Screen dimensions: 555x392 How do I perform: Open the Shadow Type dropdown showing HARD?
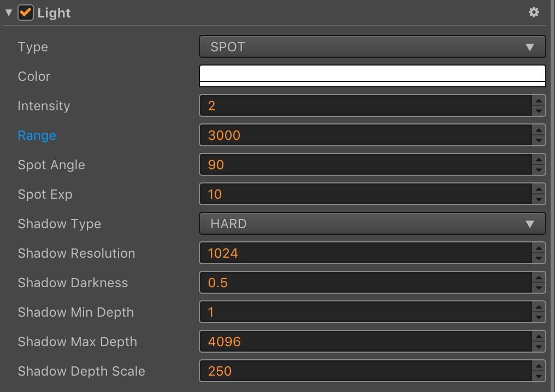coord(373,223)
